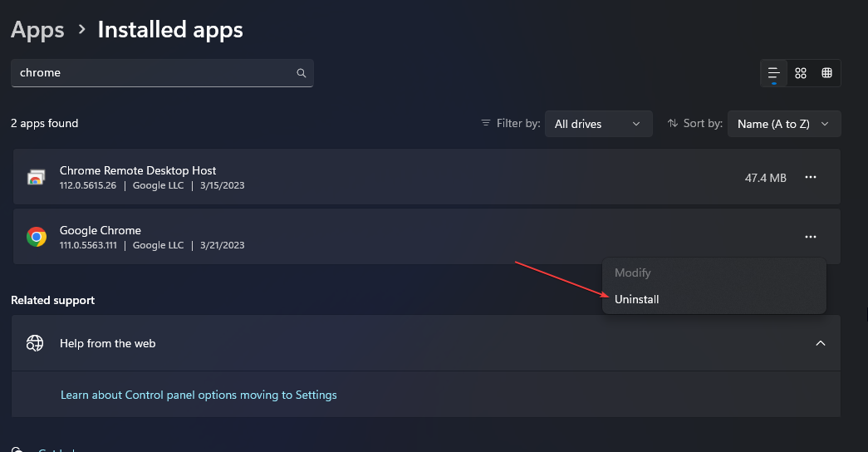
Task: Collapse the Help from the web section
Action: click(821, 343)
